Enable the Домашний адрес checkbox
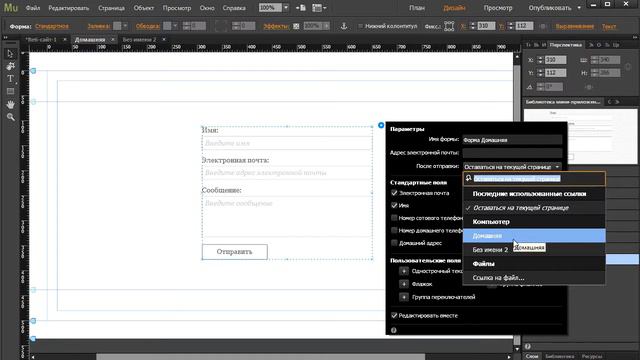The height and width of the screenshot is (360, 640). (394, 243)
